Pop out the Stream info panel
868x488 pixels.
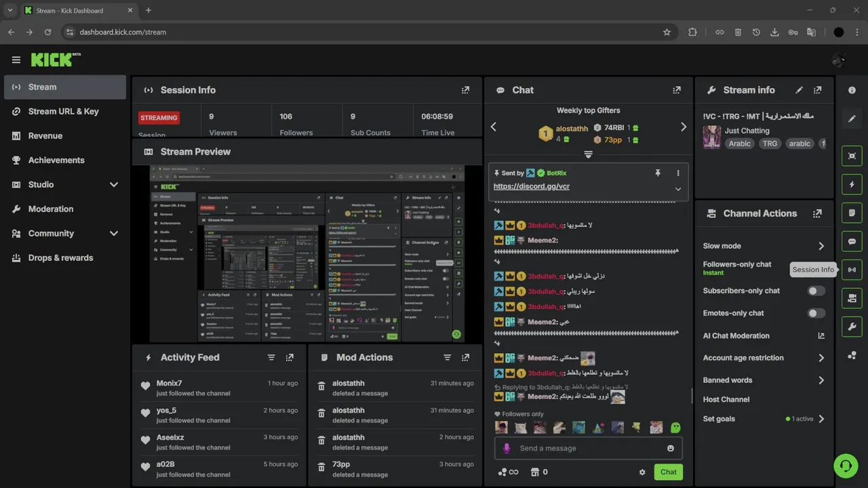click(x=817, y=90)
